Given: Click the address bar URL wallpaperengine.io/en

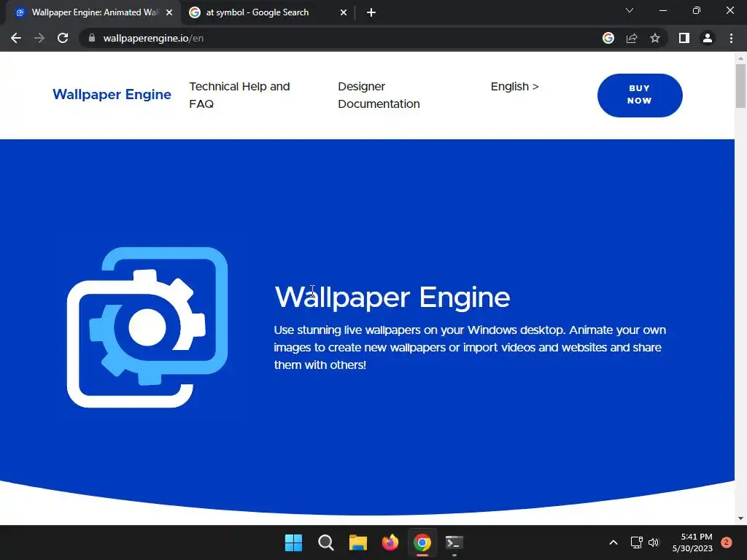Looking at the screenshot, I should point(153,38).
